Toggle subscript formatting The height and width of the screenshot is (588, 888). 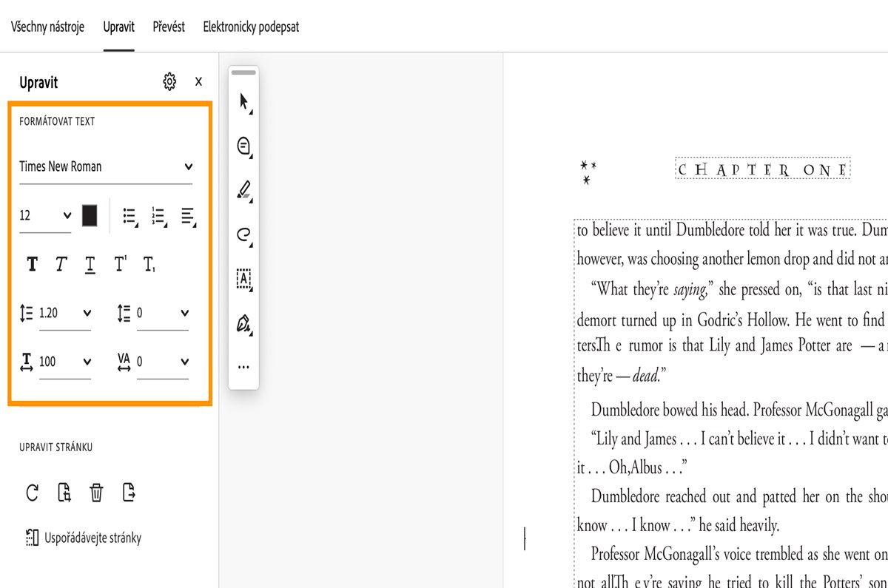149,264
